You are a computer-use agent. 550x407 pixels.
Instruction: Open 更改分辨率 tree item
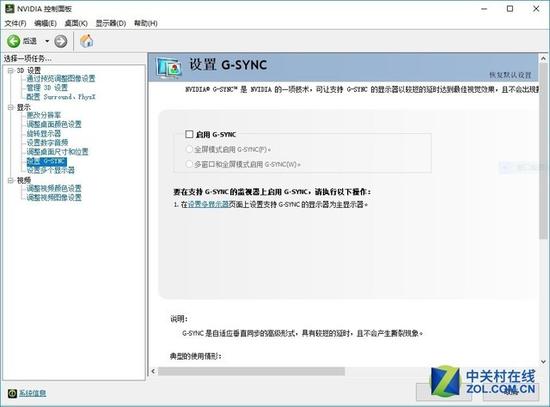pos(44,115)
